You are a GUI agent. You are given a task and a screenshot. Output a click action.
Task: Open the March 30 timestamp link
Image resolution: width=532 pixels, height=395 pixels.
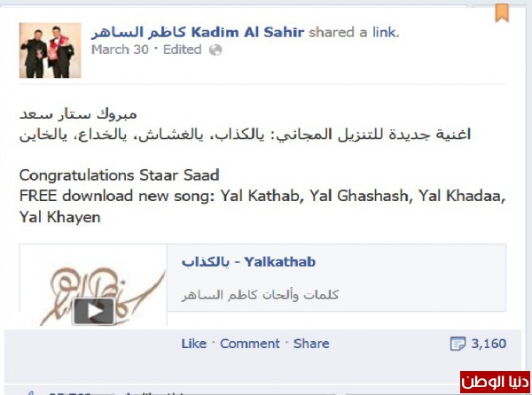(120, 50)
